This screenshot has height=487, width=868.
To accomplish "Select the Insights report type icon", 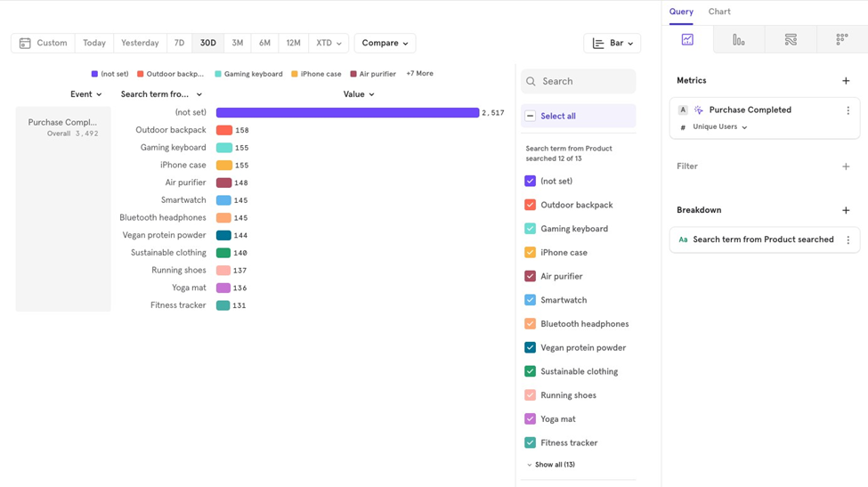I will click(x=687, y=40).
